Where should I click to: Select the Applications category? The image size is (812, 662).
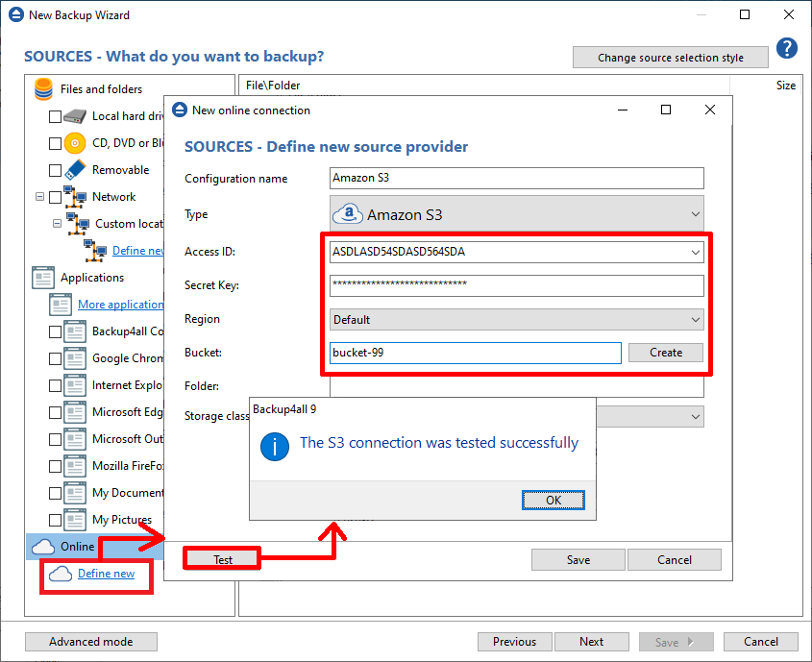(92, 278)
